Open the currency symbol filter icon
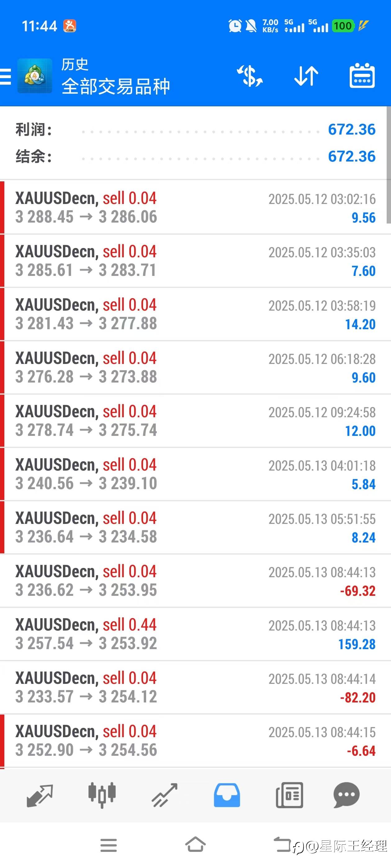Image resolution: width=391 pixels, height=868 pixels. coord(249,76)
